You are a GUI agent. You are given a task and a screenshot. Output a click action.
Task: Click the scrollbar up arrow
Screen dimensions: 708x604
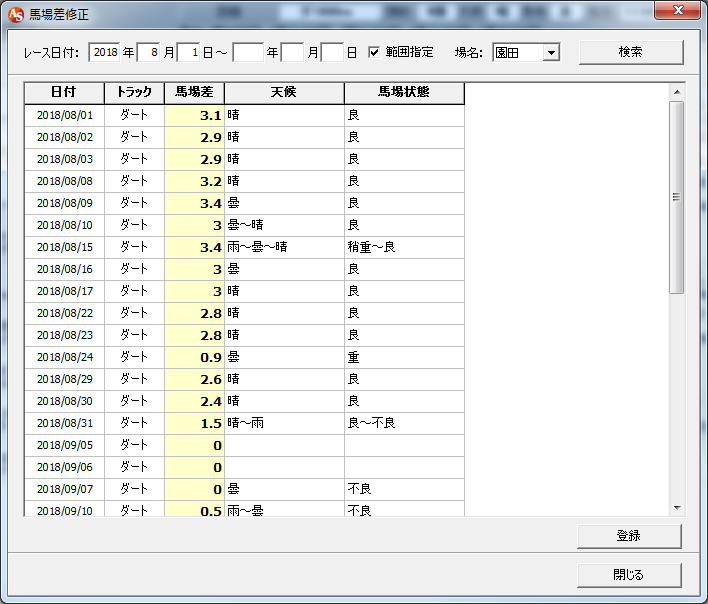(677, 92)
